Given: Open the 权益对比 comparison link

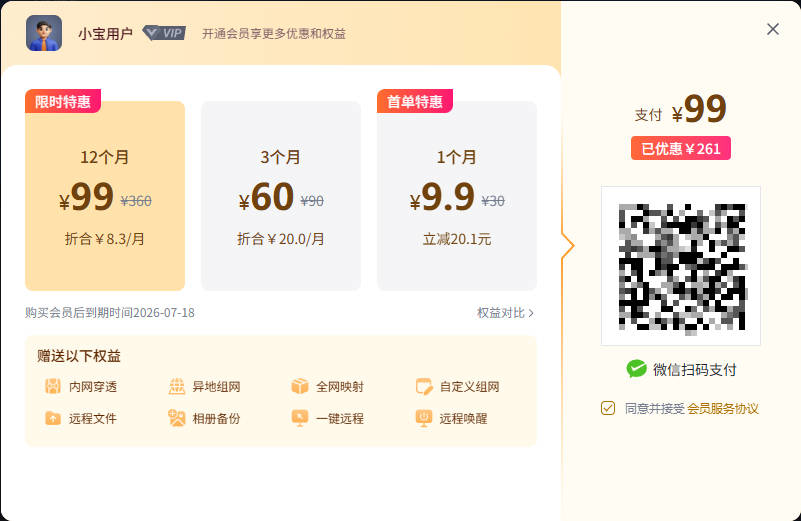Looking at the screenshot, I should coord(505,313).
